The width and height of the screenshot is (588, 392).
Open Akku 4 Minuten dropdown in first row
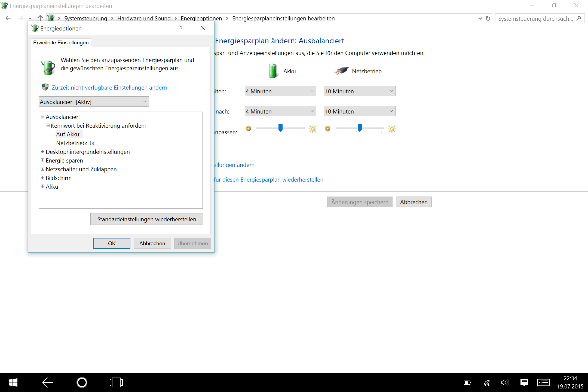click(x=280, y=91)
